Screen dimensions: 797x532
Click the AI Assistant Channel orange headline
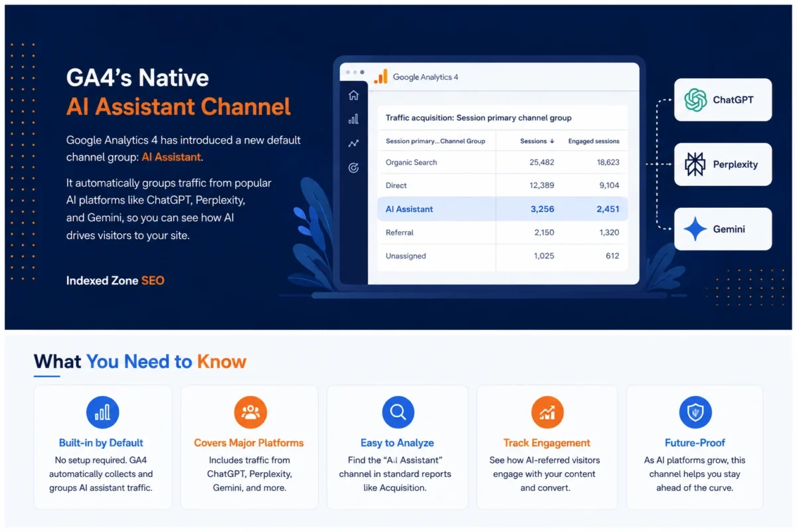(x=179, y=107)
